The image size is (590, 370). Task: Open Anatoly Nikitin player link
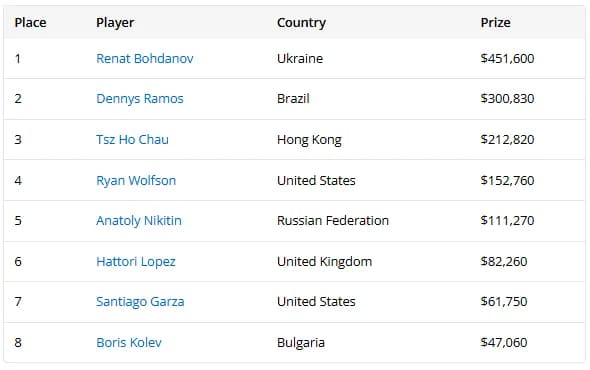[x=139, y=221]
